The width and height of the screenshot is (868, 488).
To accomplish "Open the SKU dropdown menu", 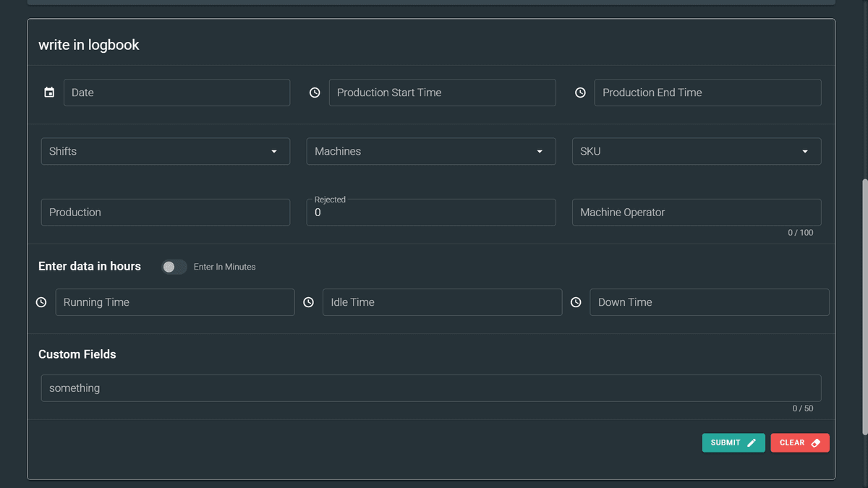I will 696,151.
